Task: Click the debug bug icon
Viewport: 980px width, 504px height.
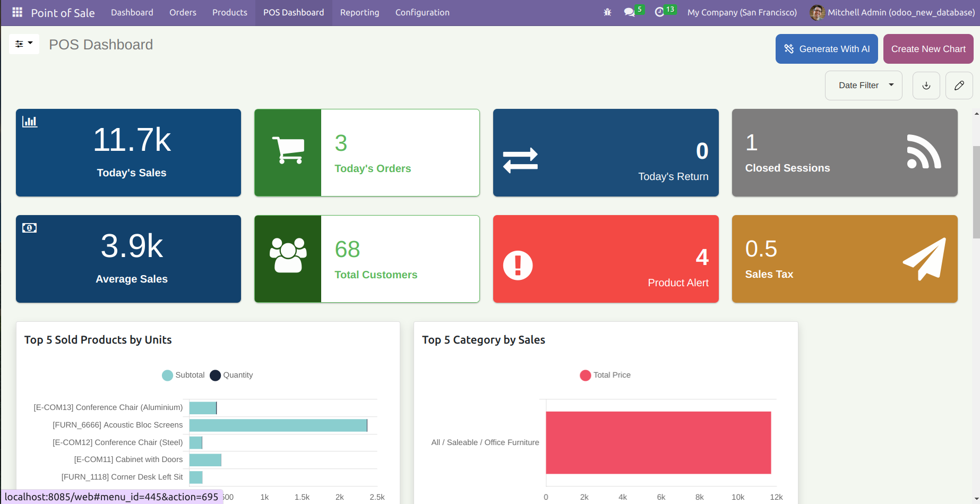Action: (607, 12)
